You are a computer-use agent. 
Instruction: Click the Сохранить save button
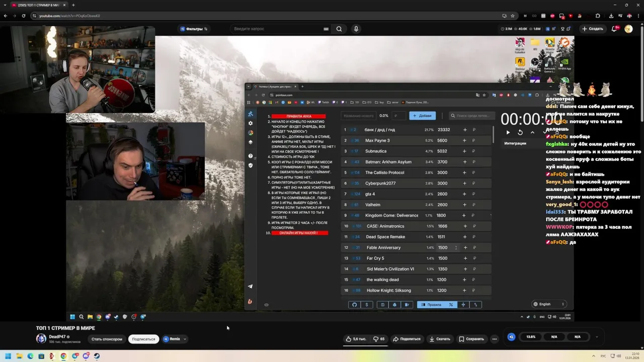[471, 339]
